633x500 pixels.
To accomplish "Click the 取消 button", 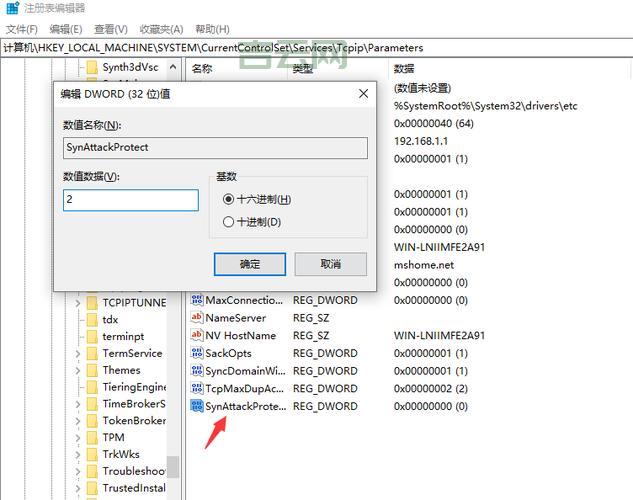I will (x=330, y=264).
